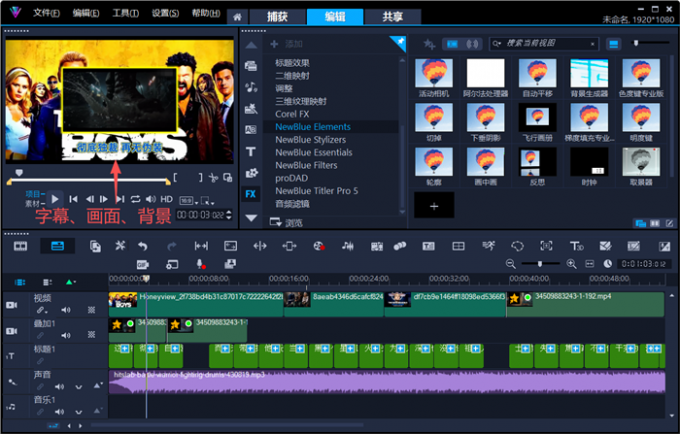Switch to the 共享 share tab
The height and width of the screenshot is (434, 680).
coord(392,17)
